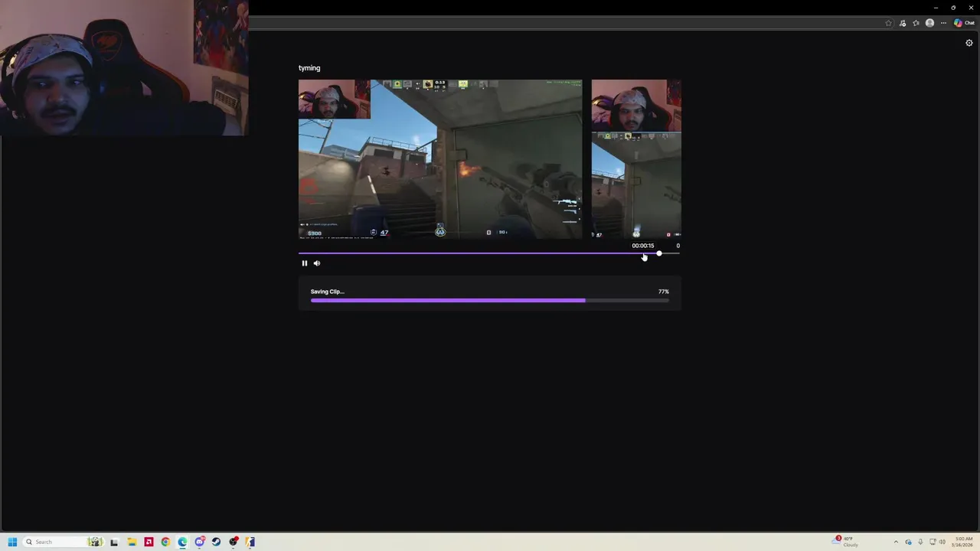Viewport: 980px width, 551px height.
Task: Click the webcam overlay feed
Action: [x=124, y=68]
